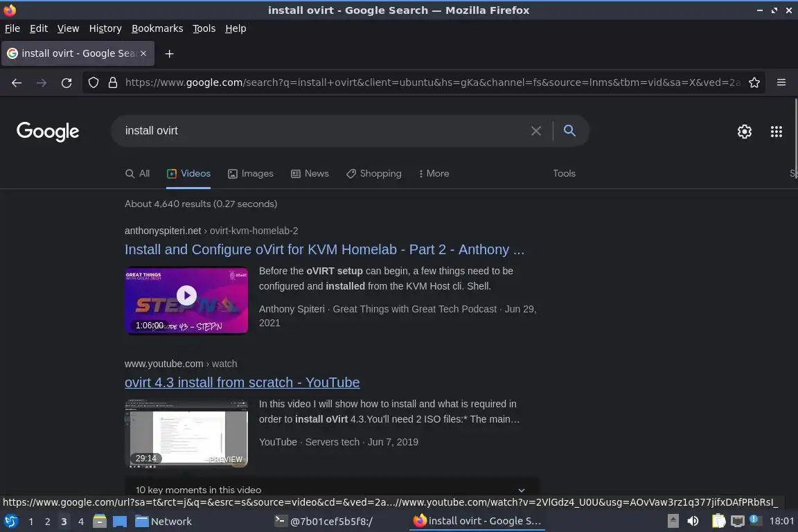Go to the Google logo homepage

pyautogui.click(x=48, y=132)
